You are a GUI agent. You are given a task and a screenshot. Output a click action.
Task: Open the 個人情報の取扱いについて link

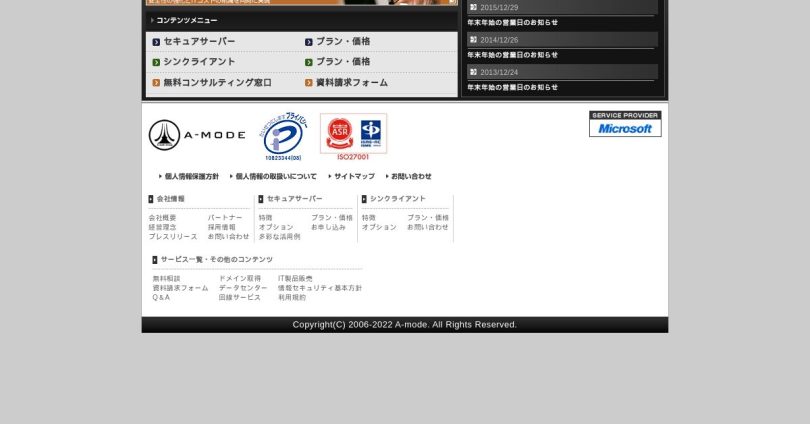[276, 177]
